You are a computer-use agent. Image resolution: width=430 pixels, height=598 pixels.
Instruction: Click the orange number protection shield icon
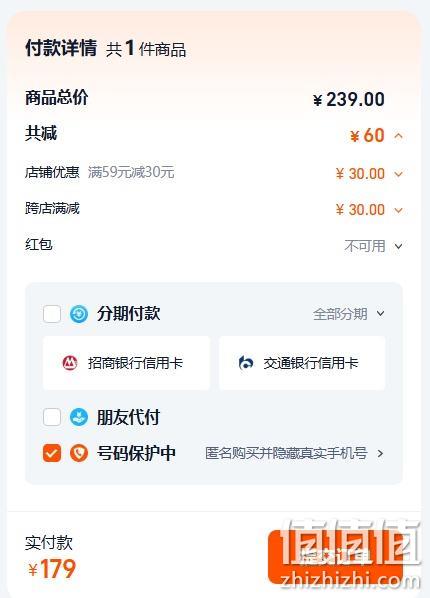pos(79,453)
